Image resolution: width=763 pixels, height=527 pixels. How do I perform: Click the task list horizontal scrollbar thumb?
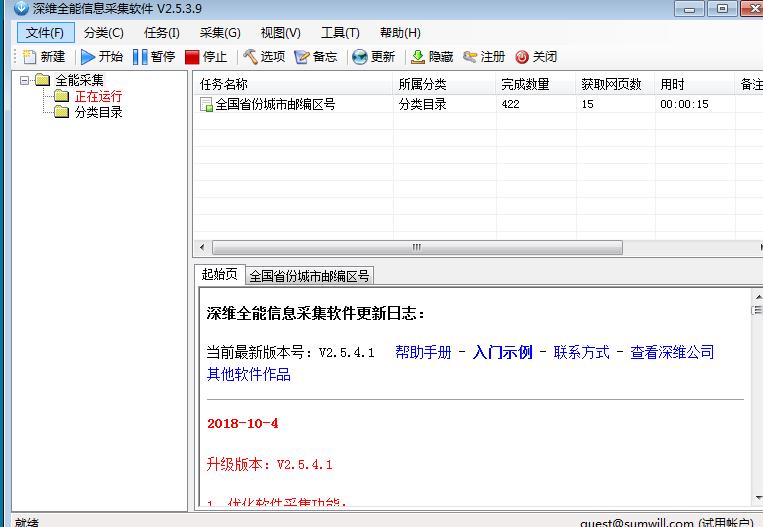pyautogui.click(x=417, y=247)
